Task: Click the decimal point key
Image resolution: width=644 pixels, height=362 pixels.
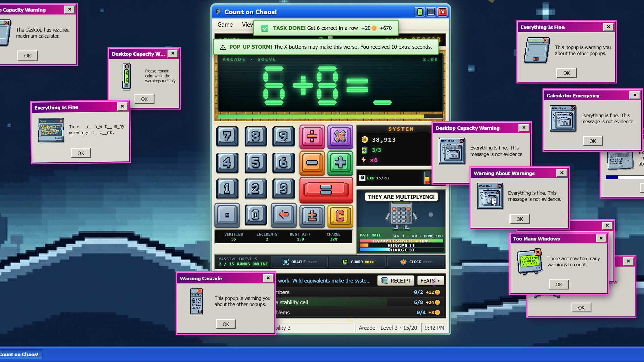Action: (227, 215)
